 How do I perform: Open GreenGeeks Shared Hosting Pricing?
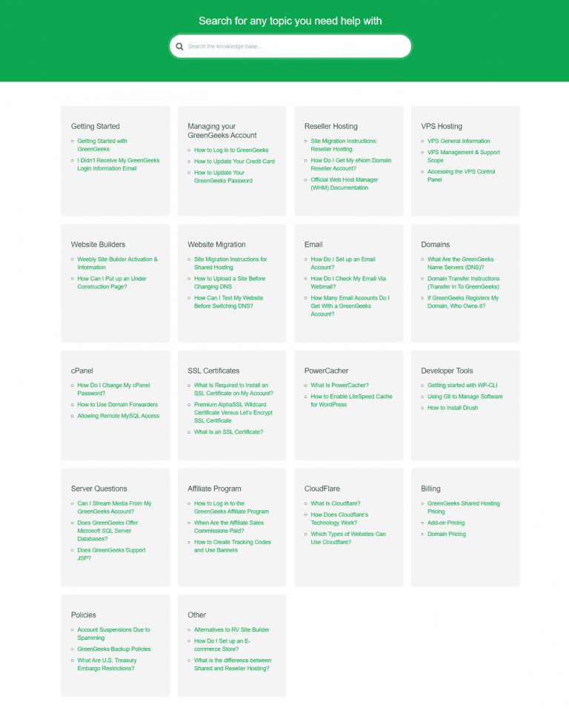(x=464, y=508)
